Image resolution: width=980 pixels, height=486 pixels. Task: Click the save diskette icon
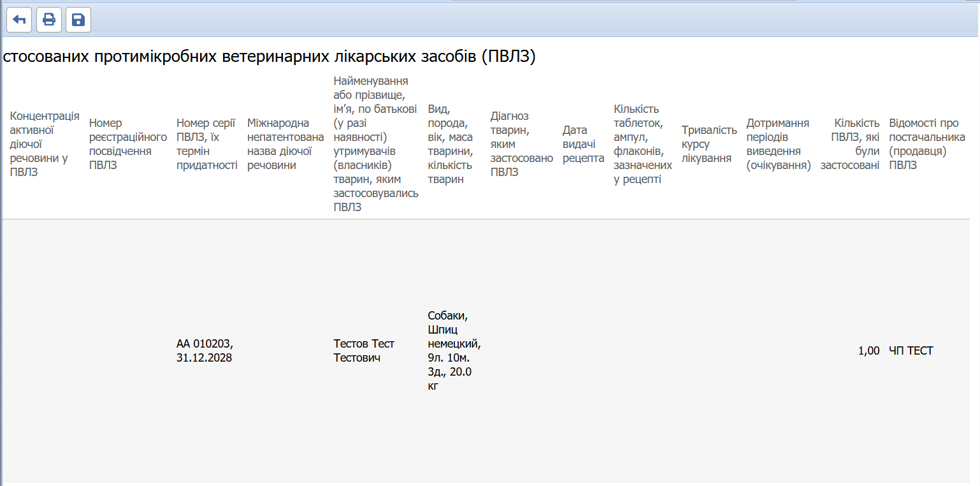click(x=78, y=20)
